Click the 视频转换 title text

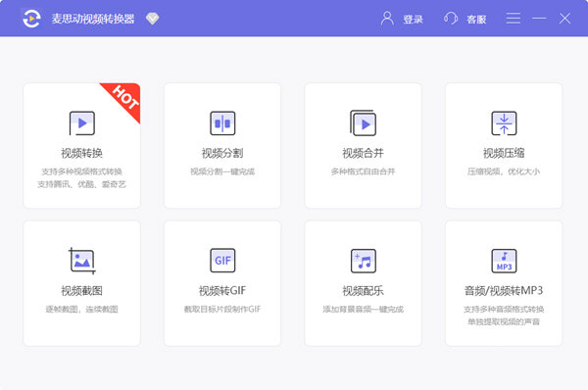[81, 153]
